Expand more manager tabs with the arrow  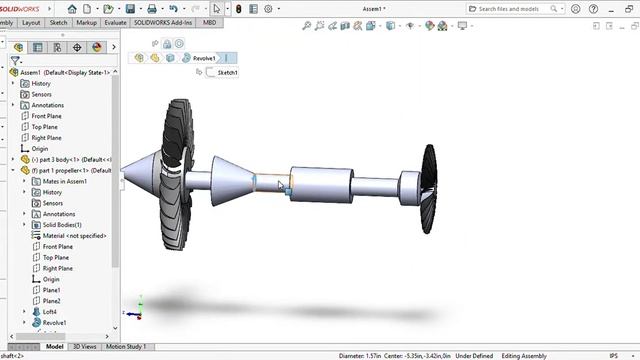coord(113,47)
